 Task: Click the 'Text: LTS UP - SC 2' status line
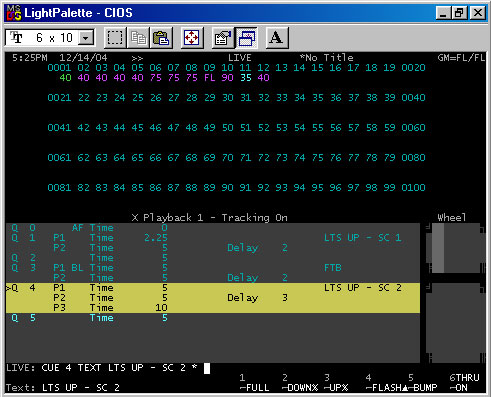click(x=63, y=388)
